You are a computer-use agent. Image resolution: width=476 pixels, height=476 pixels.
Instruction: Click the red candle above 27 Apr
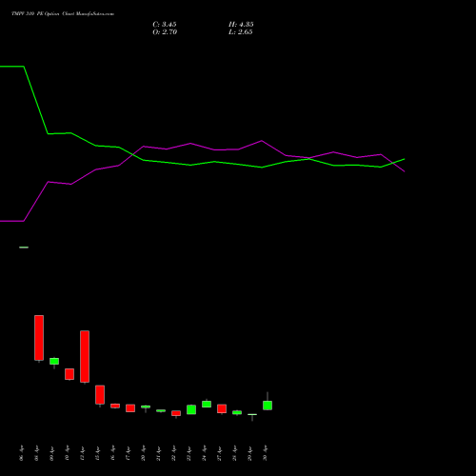pyautogui.click(x=222, y=408)
